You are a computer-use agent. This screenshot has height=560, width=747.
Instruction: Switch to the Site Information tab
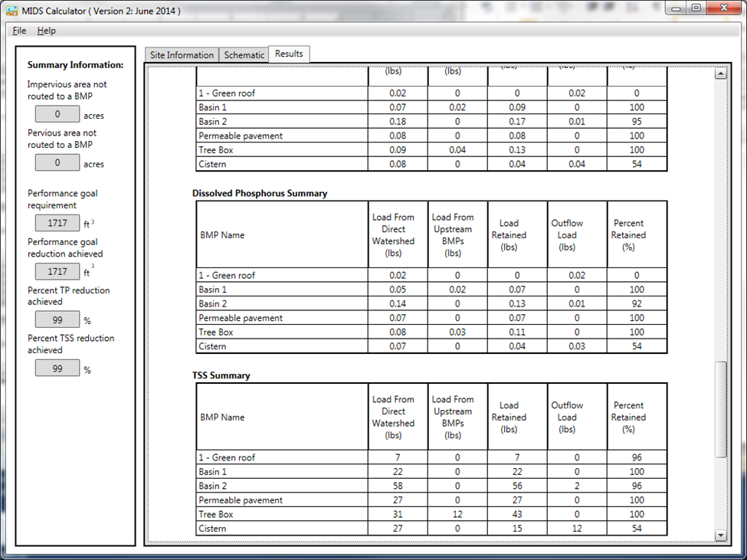click(x=182, y=55)
